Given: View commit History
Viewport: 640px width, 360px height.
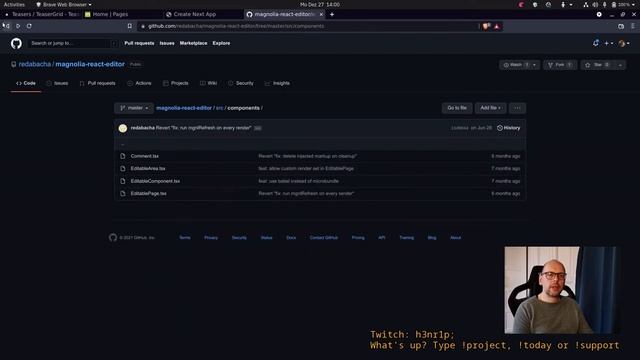Looking at the screenshot, I should tap(509, 128).
